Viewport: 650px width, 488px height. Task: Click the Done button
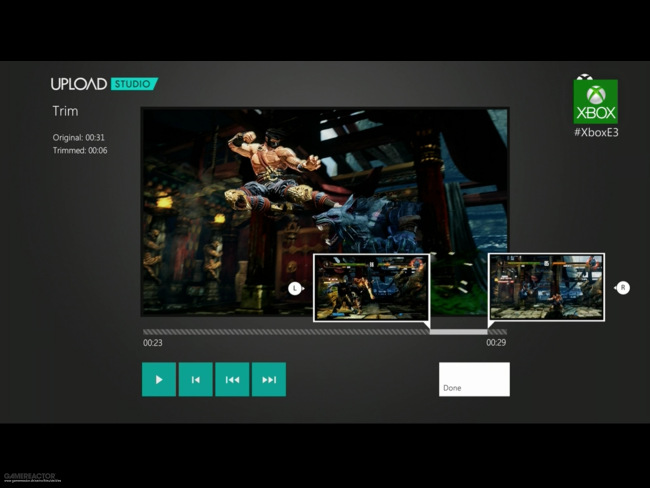[474, 379]
